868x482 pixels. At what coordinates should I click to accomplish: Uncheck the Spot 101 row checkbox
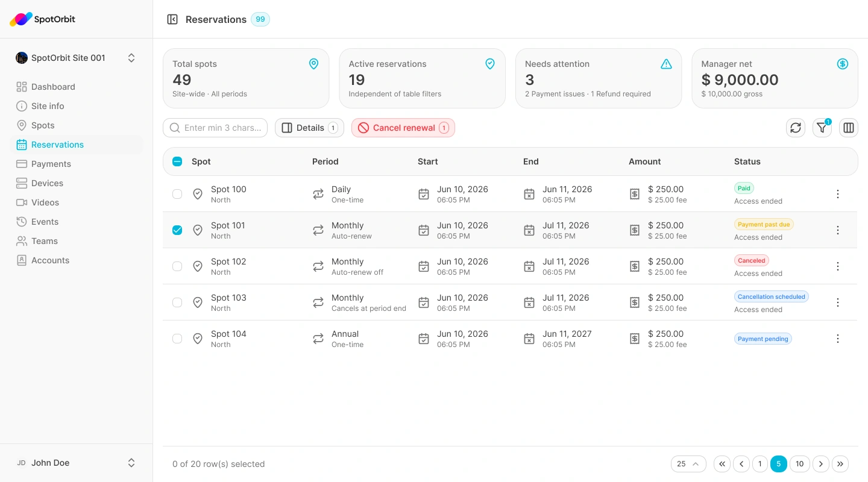click(x=177, y=230)
